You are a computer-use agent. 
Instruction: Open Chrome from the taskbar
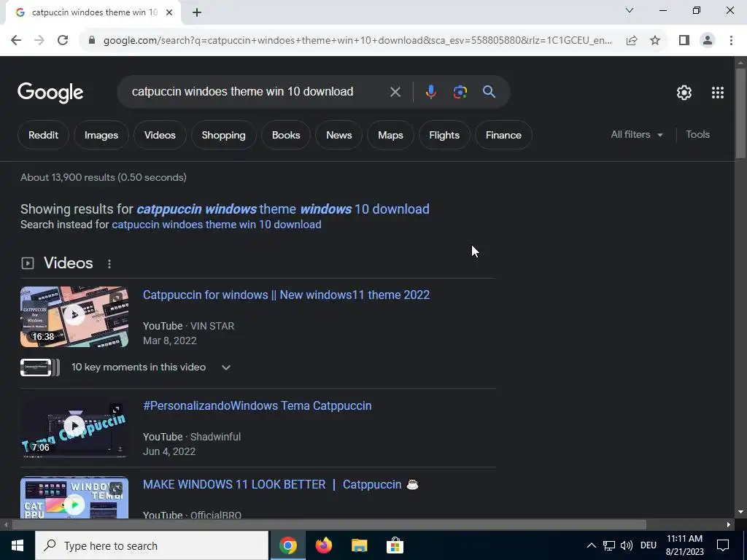[287, 545]
